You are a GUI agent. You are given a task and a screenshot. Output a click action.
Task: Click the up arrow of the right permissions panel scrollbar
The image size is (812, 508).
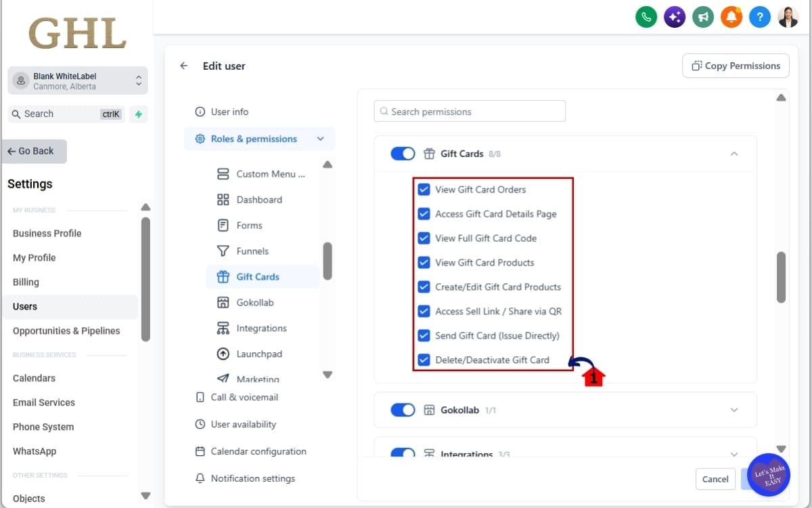coord(781,98)
